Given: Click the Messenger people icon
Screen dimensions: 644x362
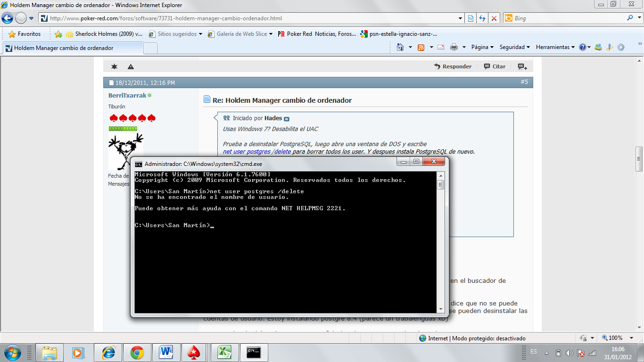Looking at the screenshot, I should 598,47.
